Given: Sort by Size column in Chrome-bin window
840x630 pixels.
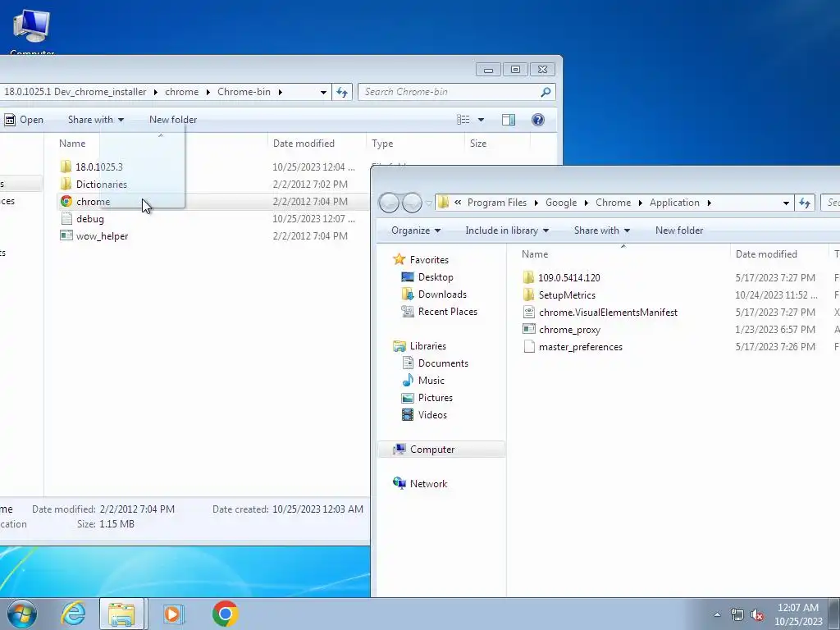Looking at the screenshot, I should click(478, 143).
